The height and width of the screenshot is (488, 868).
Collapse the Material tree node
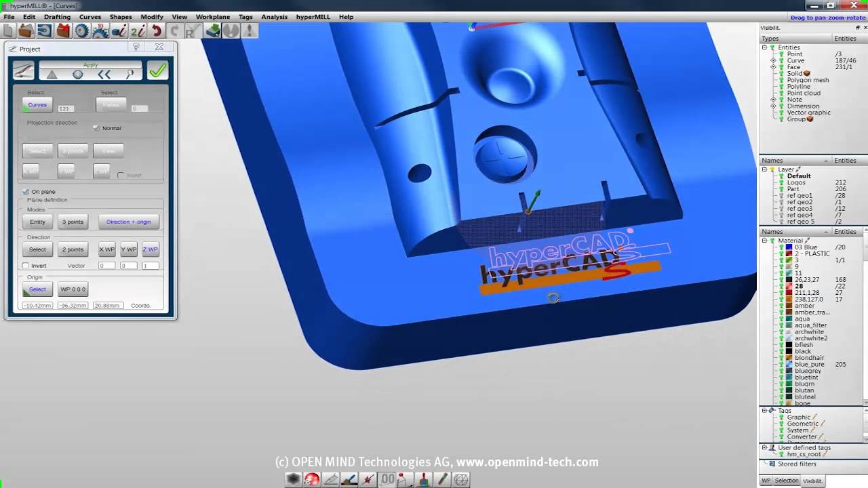click(765, 241)
